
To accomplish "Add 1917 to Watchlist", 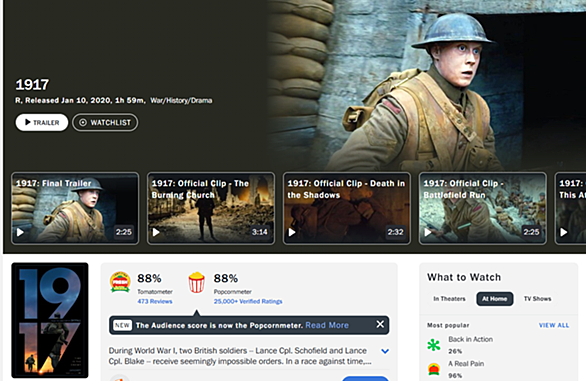I will pyautogui.click(x=105, y=123).
